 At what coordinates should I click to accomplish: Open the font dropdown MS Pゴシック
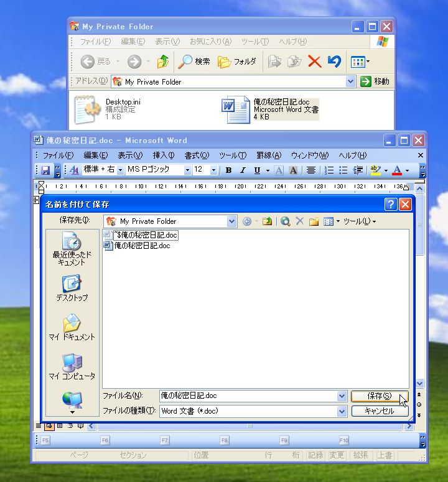pyautogui.click(x=187, y=170)
